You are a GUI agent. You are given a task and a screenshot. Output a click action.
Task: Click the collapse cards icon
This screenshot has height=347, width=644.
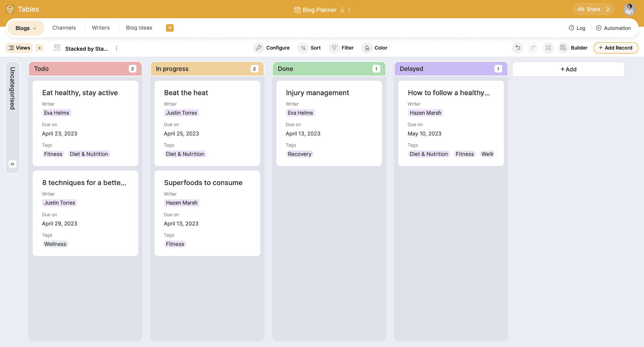click(x=548, y=48)
